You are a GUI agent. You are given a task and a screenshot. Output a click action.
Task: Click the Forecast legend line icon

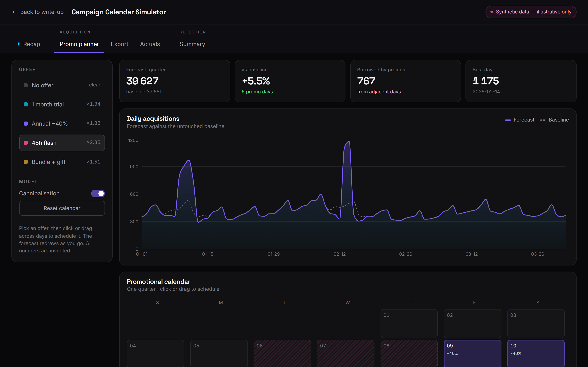[x=508, y=120]
